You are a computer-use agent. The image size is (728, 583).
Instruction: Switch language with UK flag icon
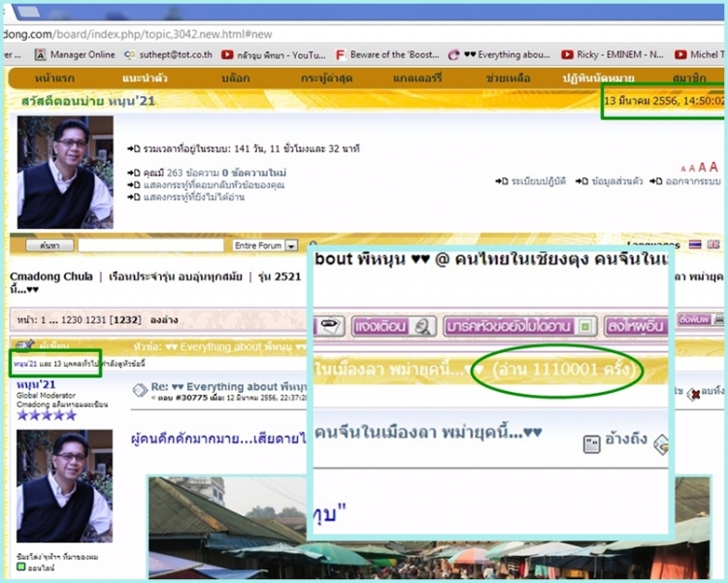coord(713,244)
